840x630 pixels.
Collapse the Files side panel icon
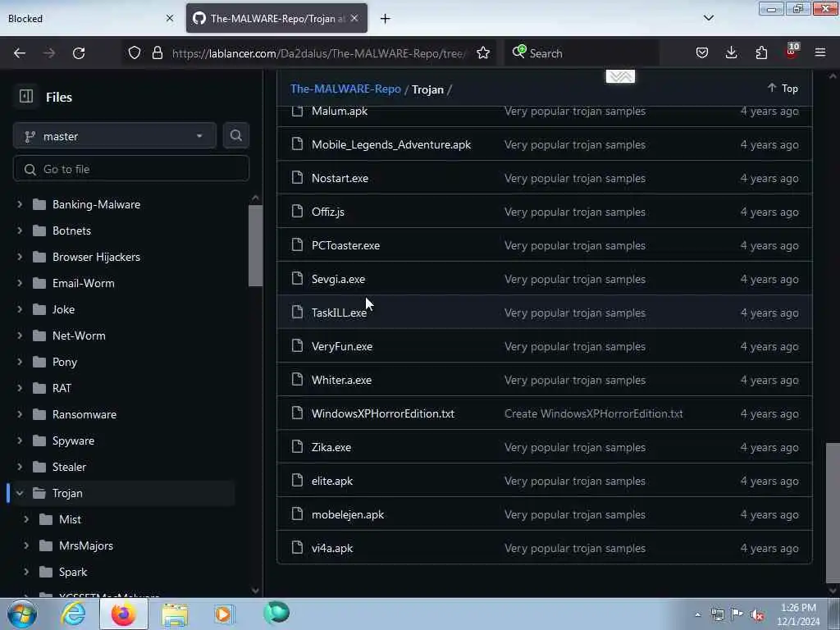pos(25,97)
